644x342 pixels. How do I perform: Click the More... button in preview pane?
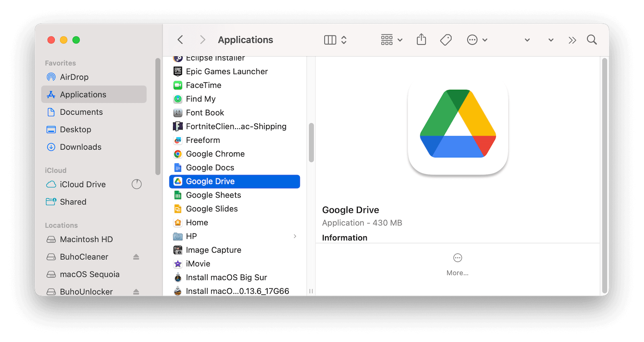458,264
